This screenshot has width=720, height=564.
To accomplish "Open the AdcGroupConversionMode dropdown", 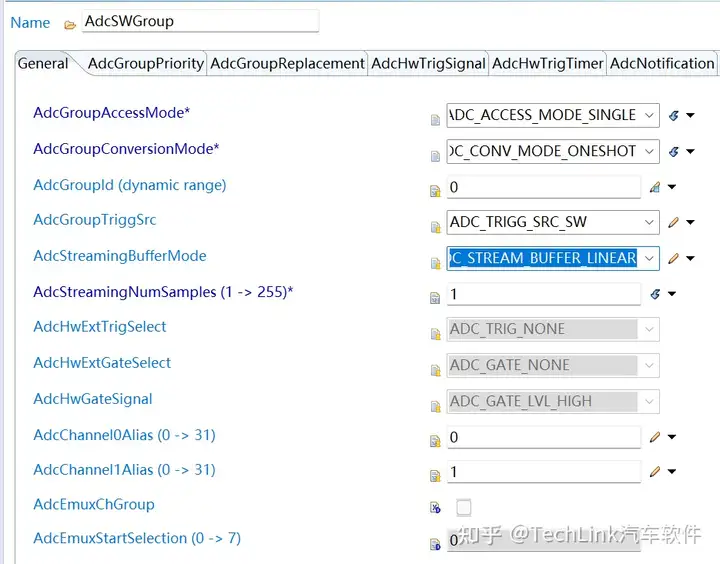I will click(x=650, y=151).
